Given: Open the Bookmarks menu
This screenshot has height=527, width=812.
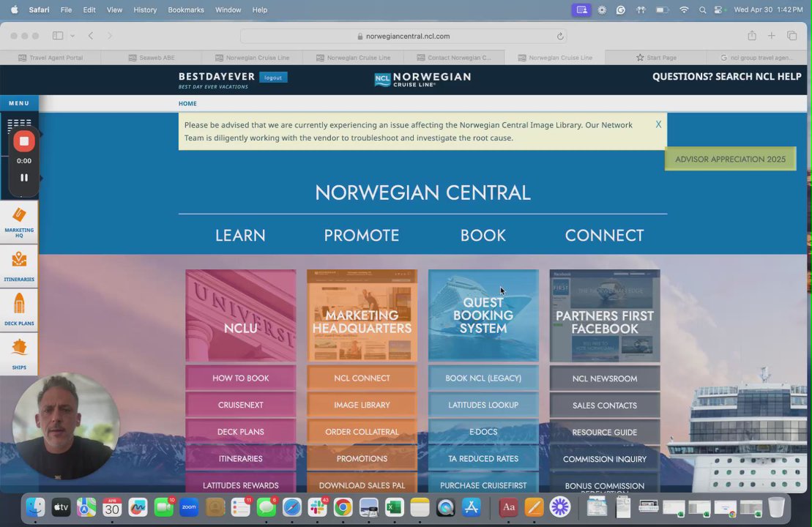Looking at the screenshot, I should [186, 10].
